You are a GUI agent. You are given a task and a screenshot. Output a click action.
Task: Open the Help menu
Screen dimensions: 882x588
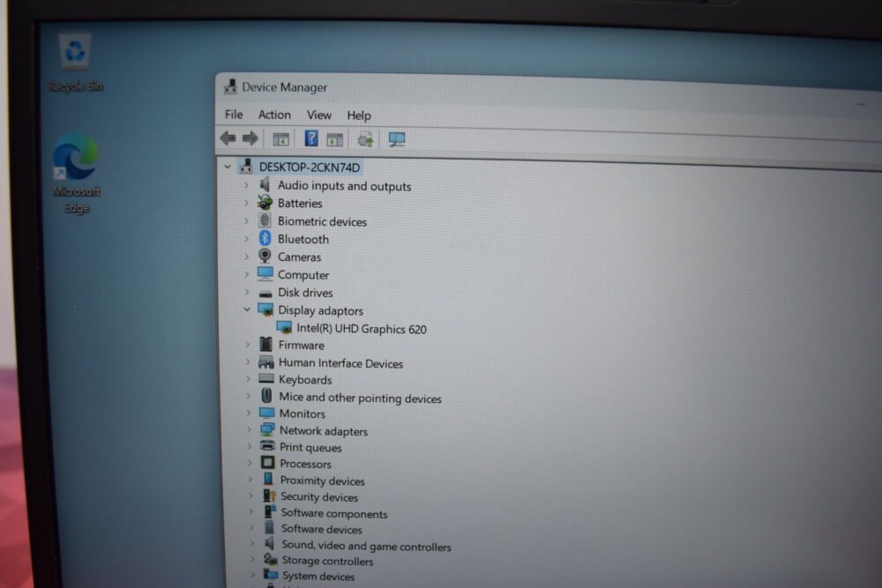pos(359,115)
